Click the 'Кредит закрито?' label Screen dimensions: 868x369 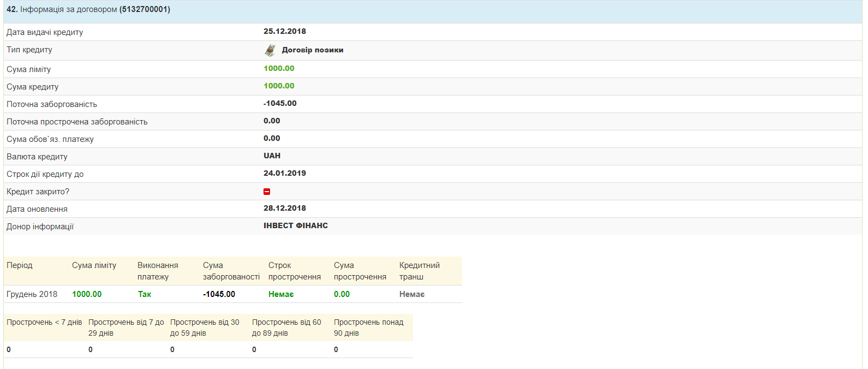38,192
